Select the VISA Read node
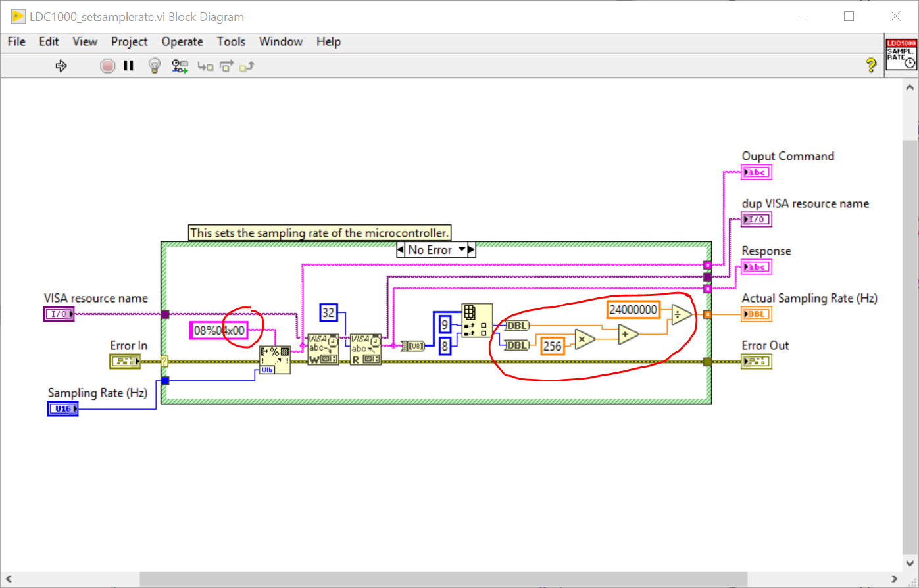Viewport: 919px width, 588px height. (x=366, y=349)
